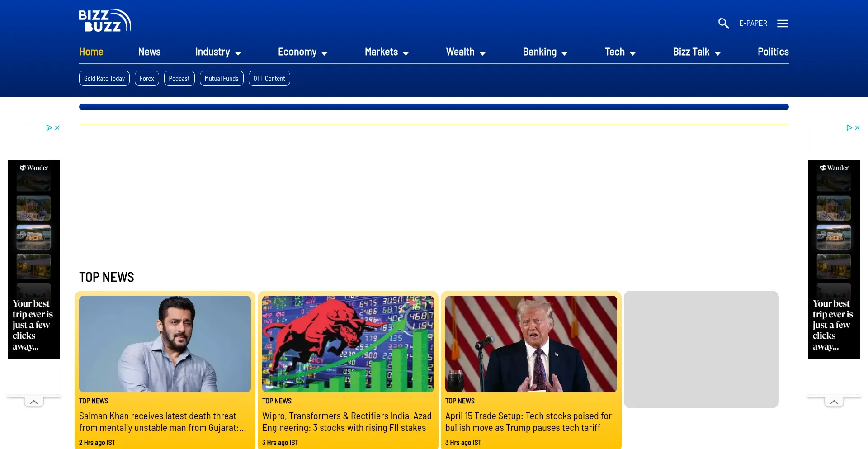Close the left Wander ad

click(57, 128)
